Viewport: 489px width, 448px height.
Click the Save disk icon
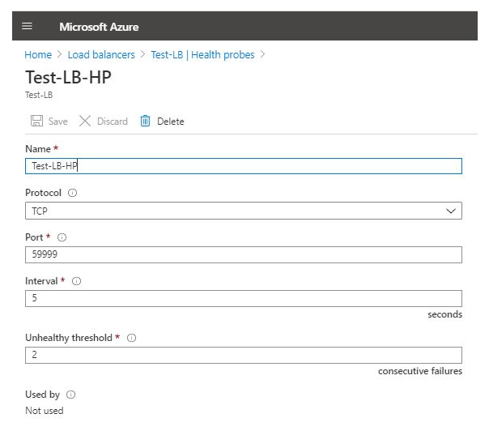pos(36,121)
